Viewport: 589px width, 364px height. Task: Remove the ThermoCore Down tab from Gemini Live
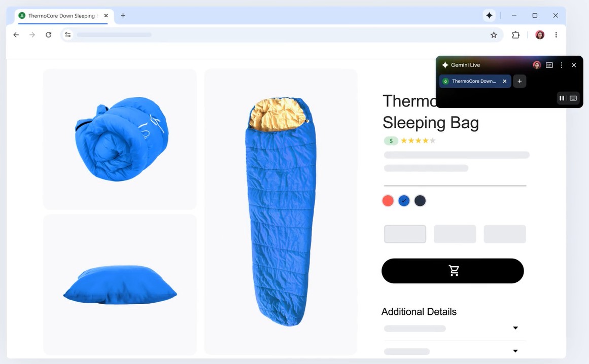pos(504,81)
